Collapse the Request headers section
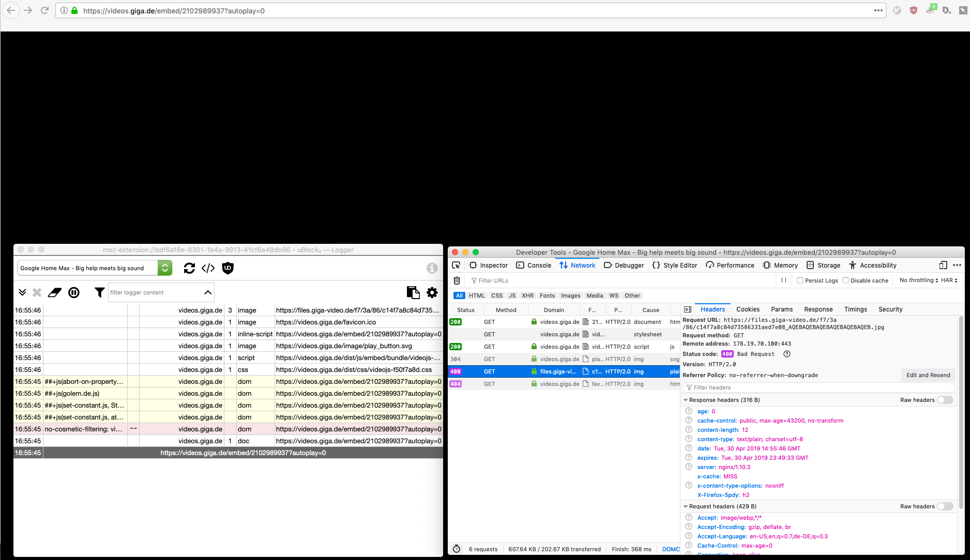 coord(686,506)
